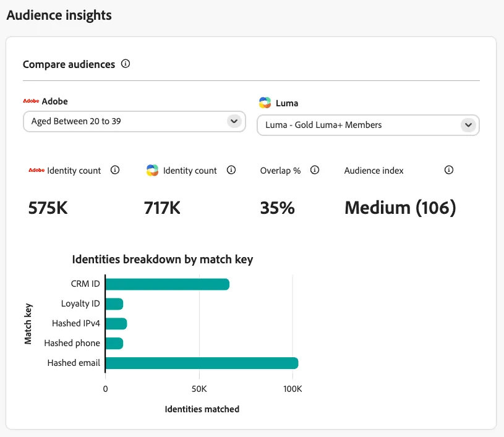Click the Adobe logo above audience dropdown
Image resolution: width=504 pixels, height=437 pixels.
31,101
